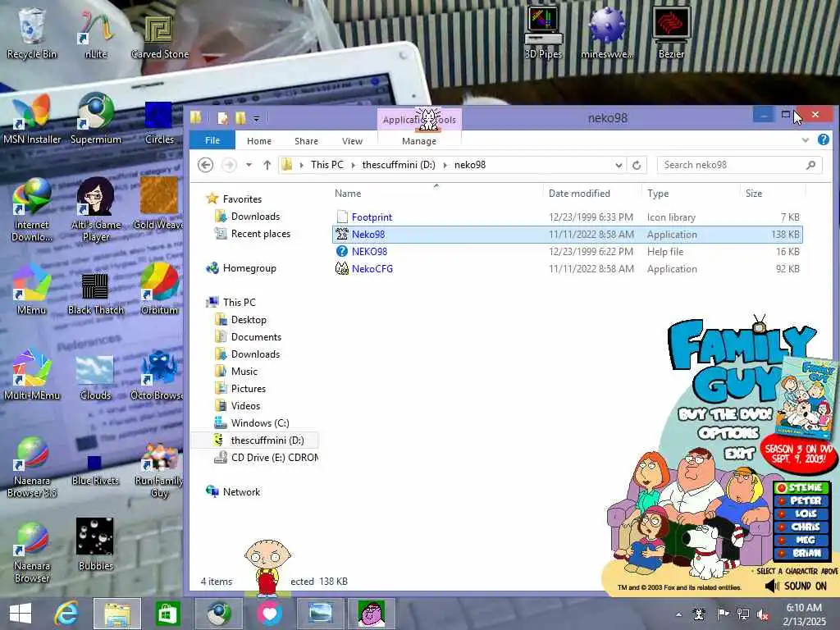The width and height of the screenshot is (840, 630).
Task: Refresh the neko98 folder view
Action: (x=637, y=165)
